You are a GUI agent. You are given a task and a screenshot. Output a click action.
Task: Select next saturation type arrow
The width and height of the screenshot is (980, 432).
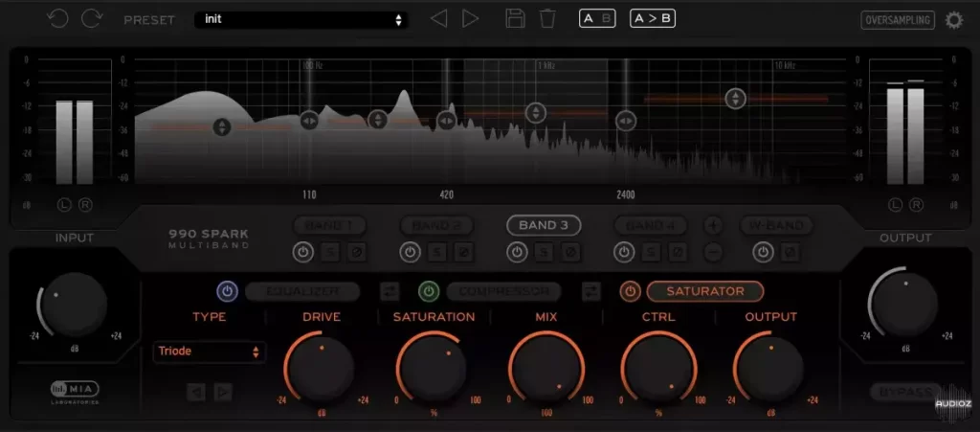tap(223, 393)
